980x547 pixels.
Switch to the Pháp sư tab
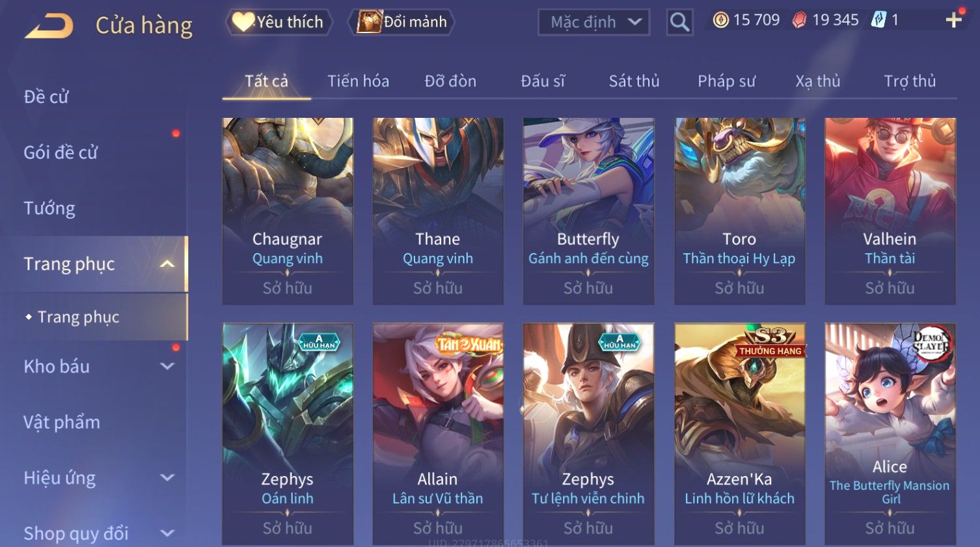coord(726,81)
